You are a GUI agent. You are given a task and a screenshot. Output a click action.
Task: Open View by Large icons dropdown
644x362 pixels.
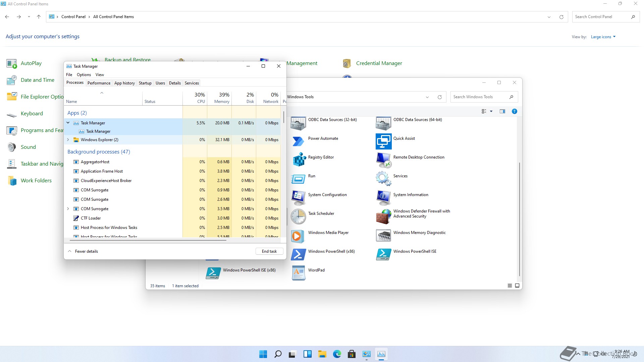[603, 37]
